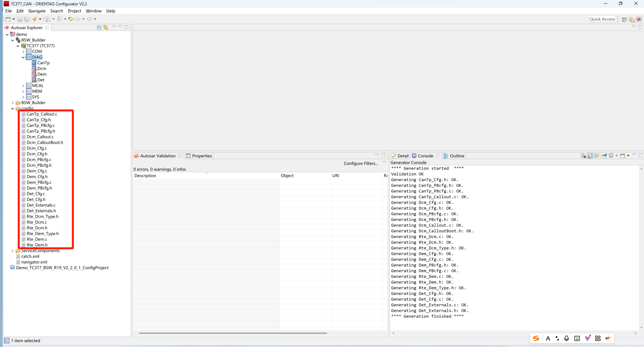Click the Open Perspective icon

[x=624, y=19]
